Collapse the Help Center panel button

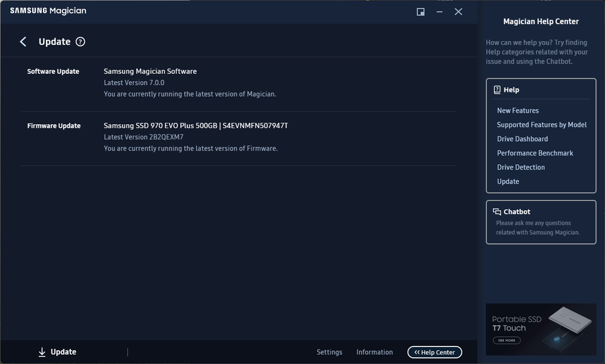click(435, 352)
